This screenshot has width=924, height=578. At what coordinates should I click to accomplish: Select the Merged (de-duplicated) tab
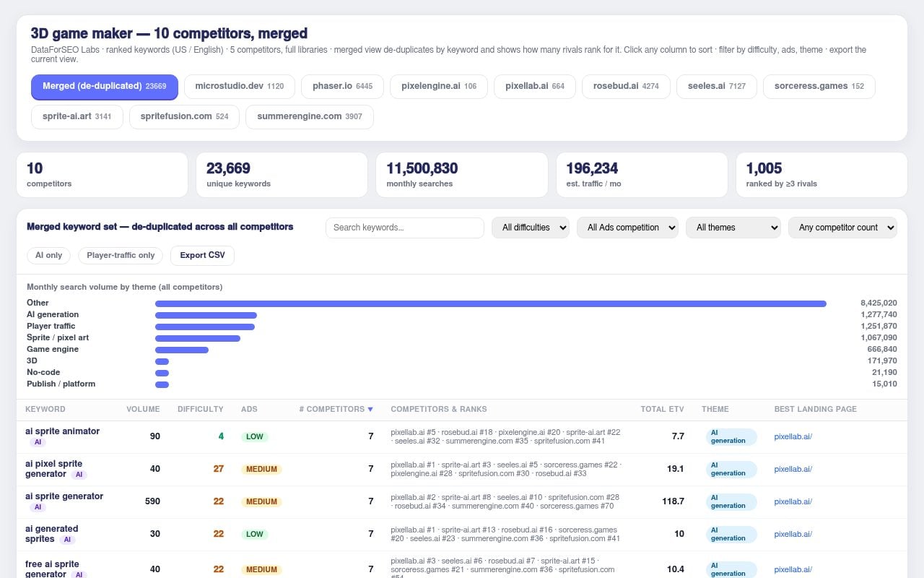[105, 86]
